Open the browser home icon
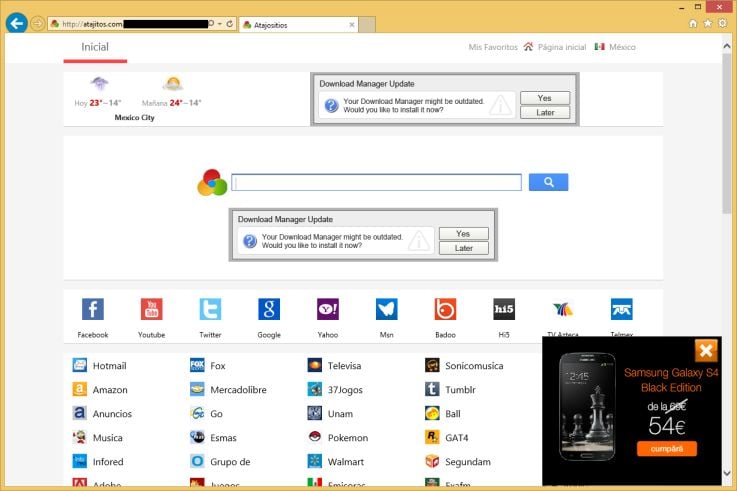This screenshot has height=491, width=737. coord(693,23)
